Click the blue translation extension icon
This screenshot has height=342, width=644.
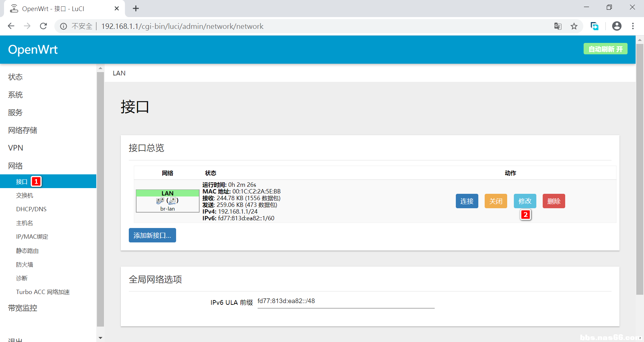(594, 26)
